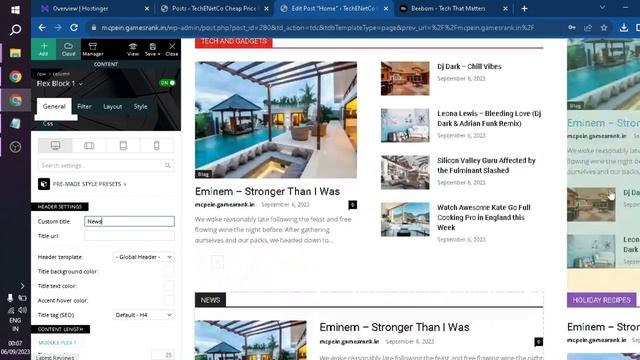Viewport: 640px width, 360px height.
Task: Click the share page icon
Action: tap(588, 28)
